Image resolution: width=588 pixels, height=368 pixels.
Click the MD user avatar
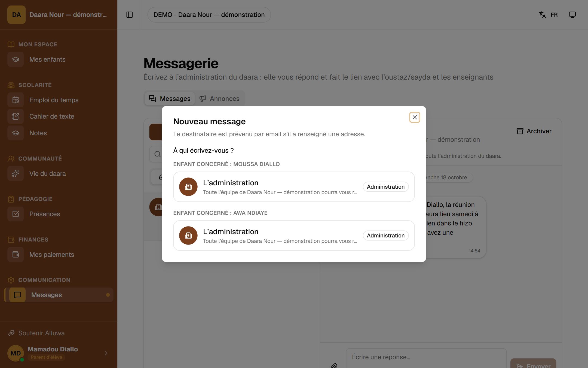pos(16,353)
